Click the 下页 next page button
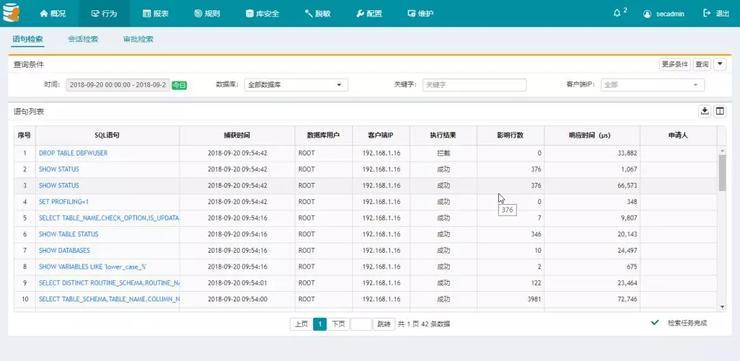 click(338, 324)
